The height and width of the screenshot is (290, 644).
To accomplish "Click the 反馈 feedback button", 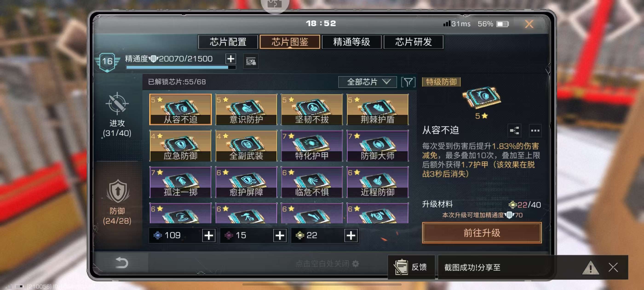I will tap(411, 267).
